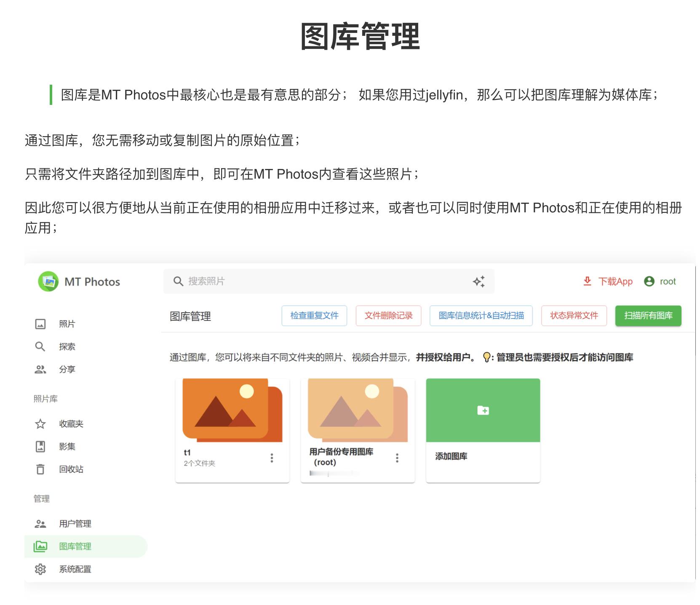Click the 添加图库 label
The height and width of the screenshot is (605, 700).
[x=451, y=456]
